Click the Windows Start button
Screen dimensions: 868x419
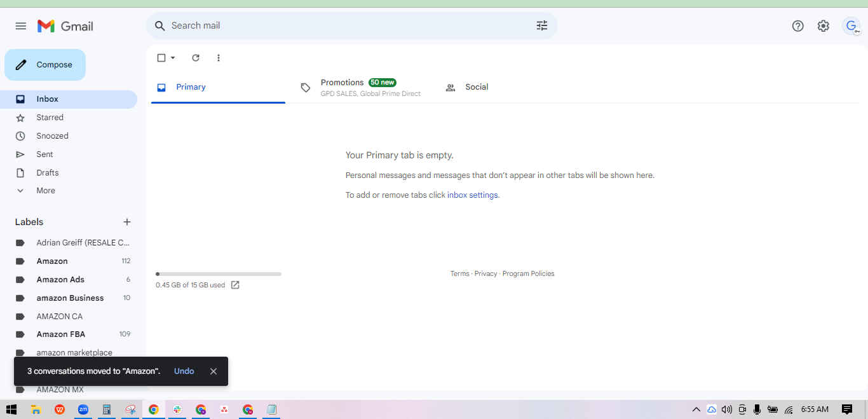[11, 409]
